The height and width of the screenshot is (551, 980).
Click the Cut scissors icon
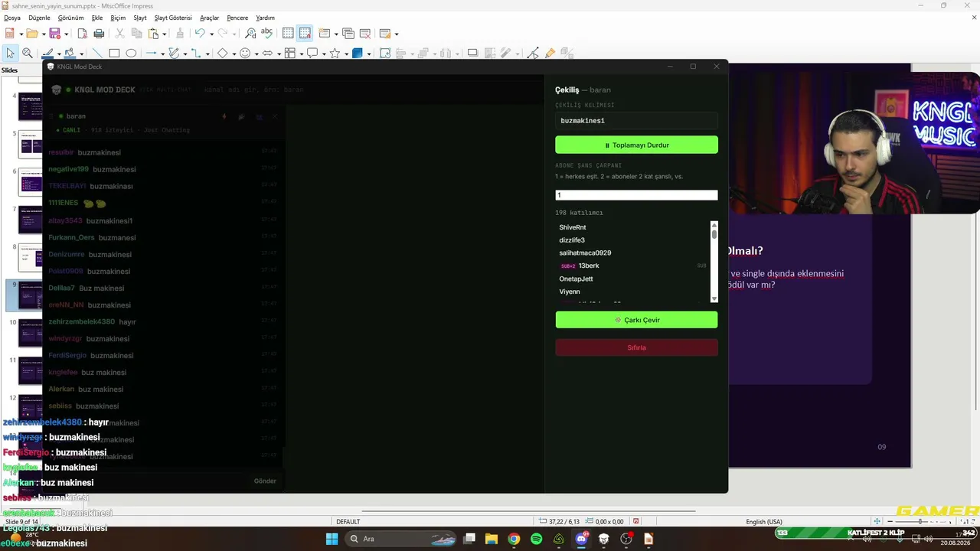119,34
